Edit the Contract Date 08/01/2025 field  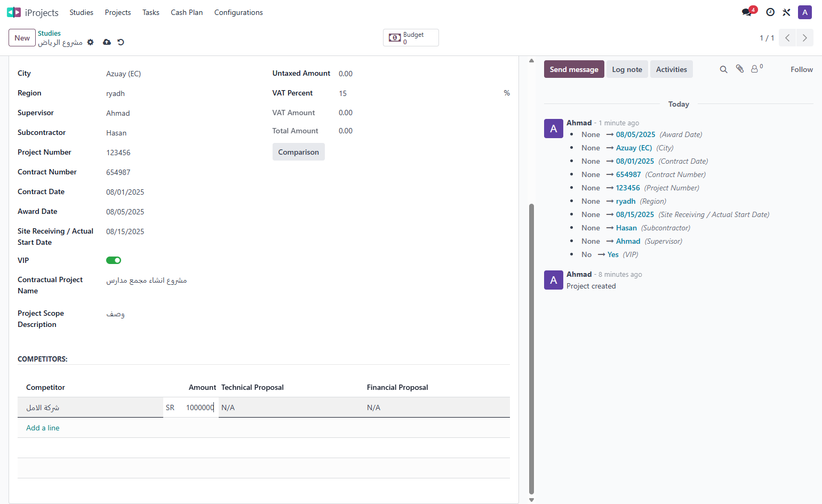[x=181, y=192]
